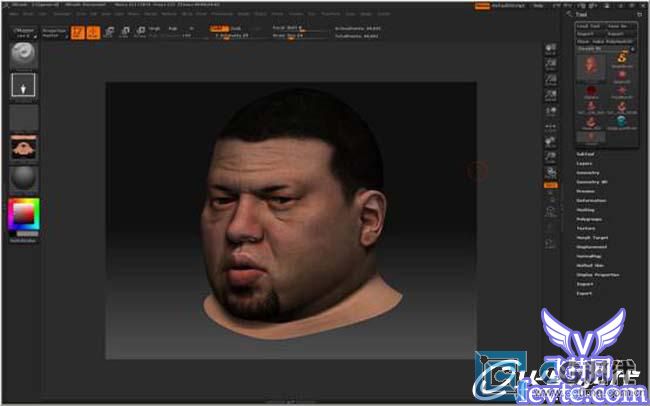650x406 pixels.
Task: Click the L.Sym double-arrow icon on right shelf
Action: tap(551, 127)
